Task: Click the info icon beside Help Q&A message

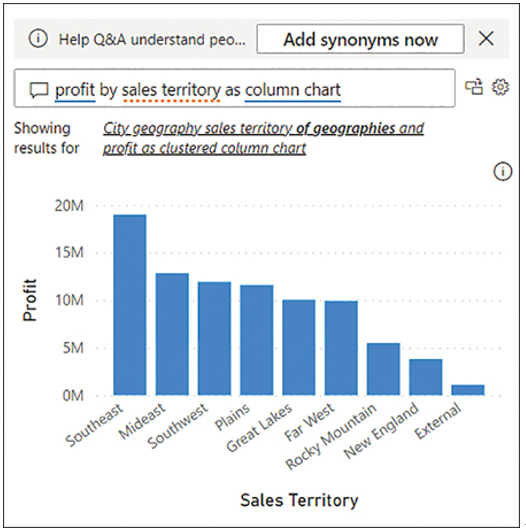Action: 38,39
